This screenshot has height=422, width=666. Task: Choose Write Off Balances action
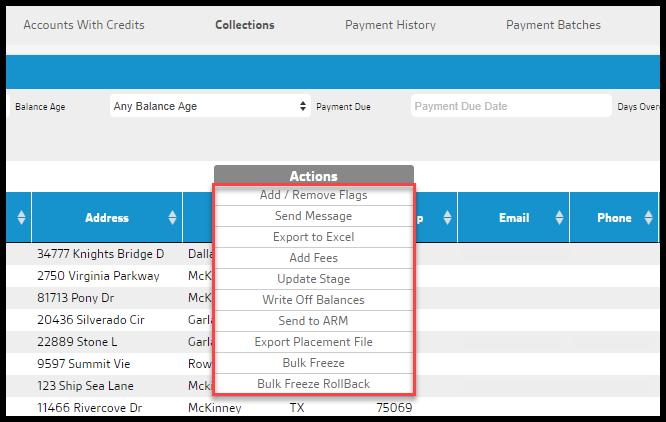pyautogui.click(x=313, y=300)
